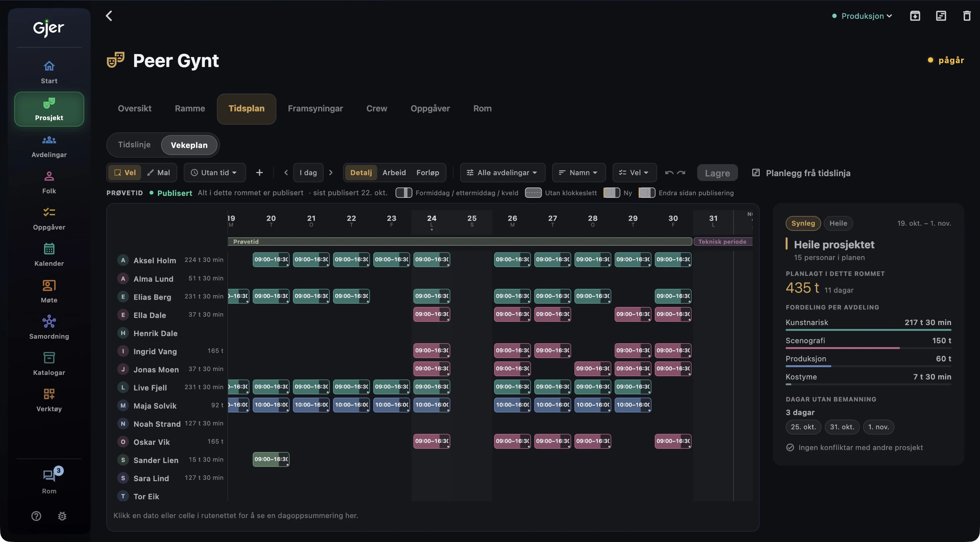This screenshot has width=980, height=542.
Task: Jump to I dag
Action: [x=308, y=173]
